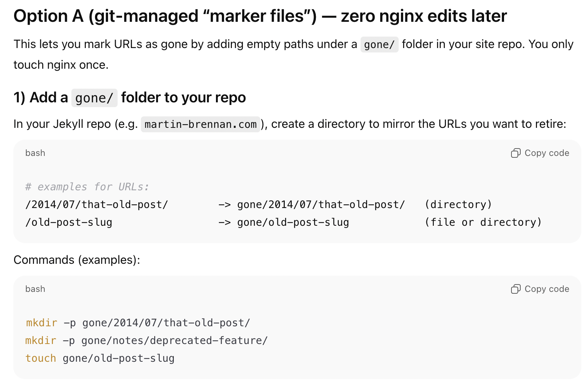588x385 pixels.
Task: Click the "bash" label of the first code block
Action: tap(35, 153)
